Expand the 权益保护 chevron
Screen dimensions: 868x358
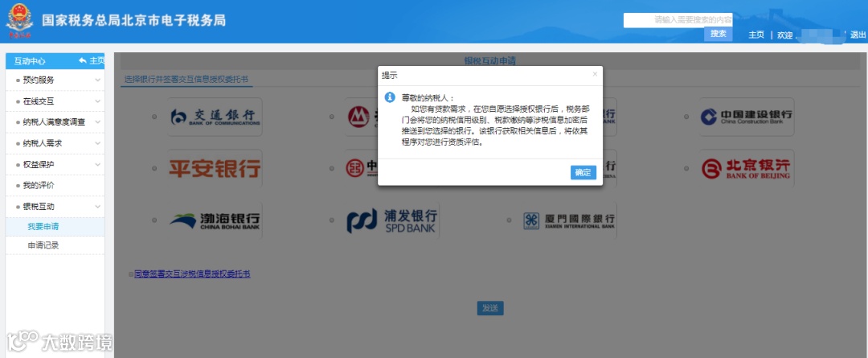pos(98,164)
